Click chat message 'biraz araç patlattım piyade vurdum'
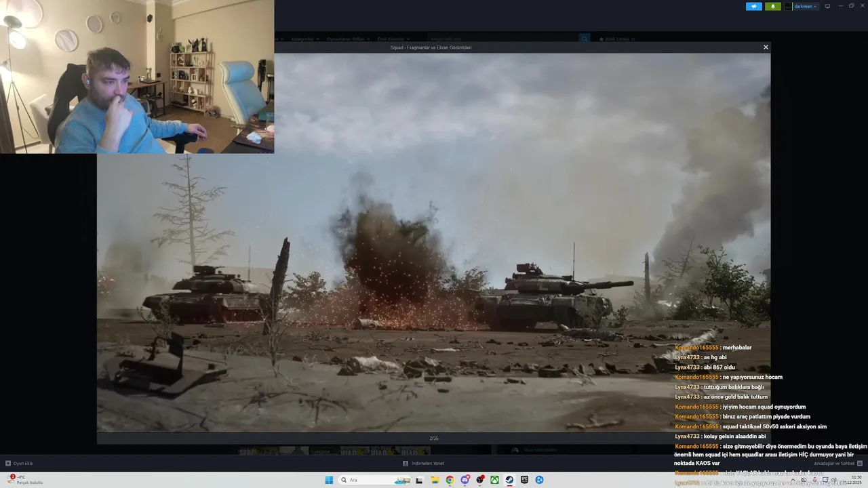This screenshot has height=488, width=868. (766, 417)
